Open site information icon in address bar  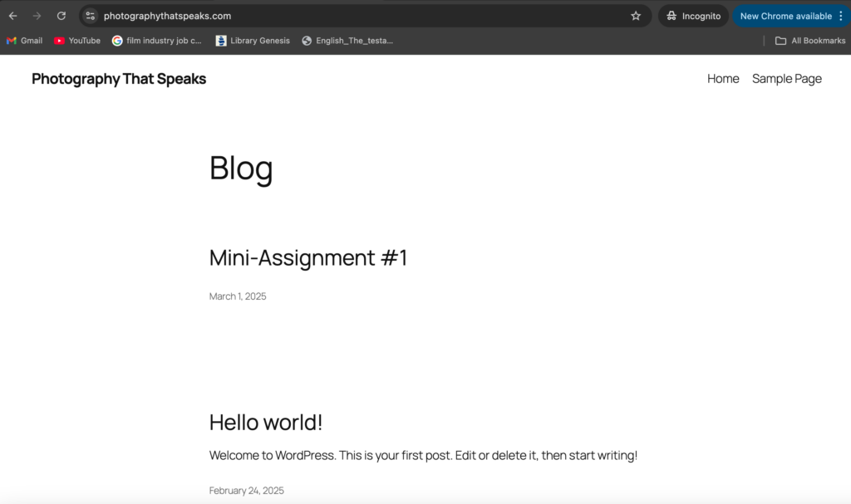pos(90,16)
